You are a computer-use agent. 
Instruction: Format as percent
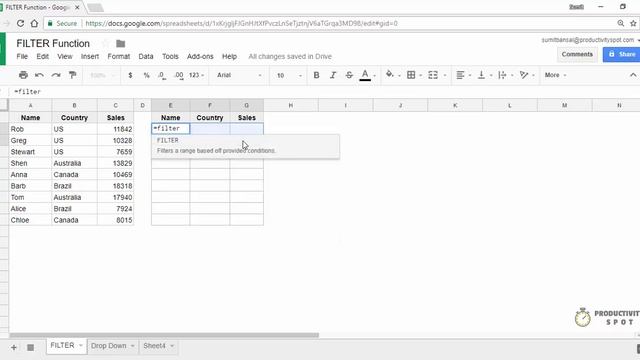147,75
